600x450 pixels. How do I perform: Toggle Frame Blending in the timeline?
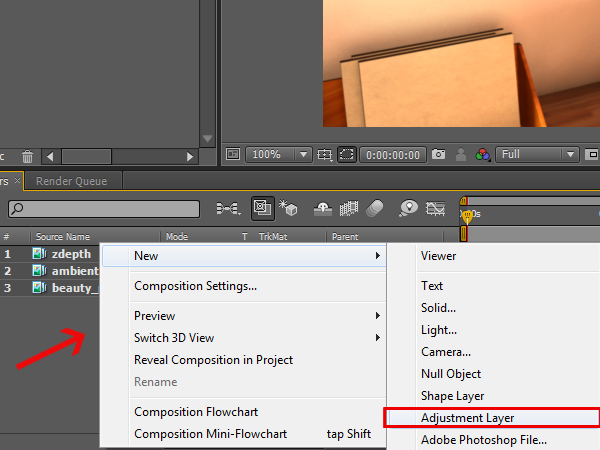pyautogui.click(x=350, y=208)
